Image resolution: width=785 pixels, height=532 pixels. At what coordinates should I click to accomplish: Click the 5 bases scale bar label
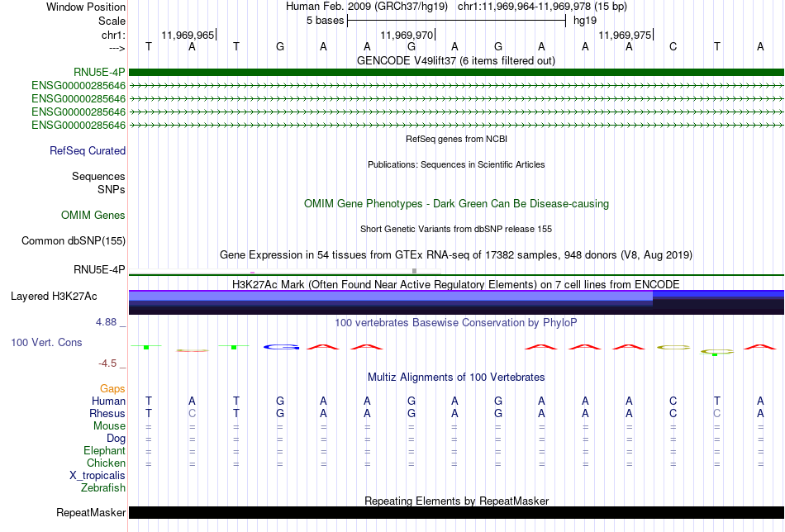click(x=326, y=21)
